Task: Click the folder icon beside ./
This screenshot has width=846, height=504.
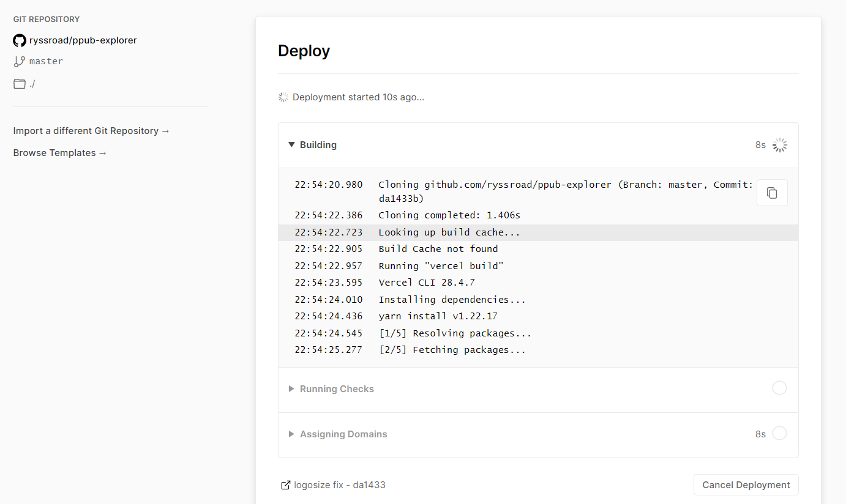Action: click(20, 84)
